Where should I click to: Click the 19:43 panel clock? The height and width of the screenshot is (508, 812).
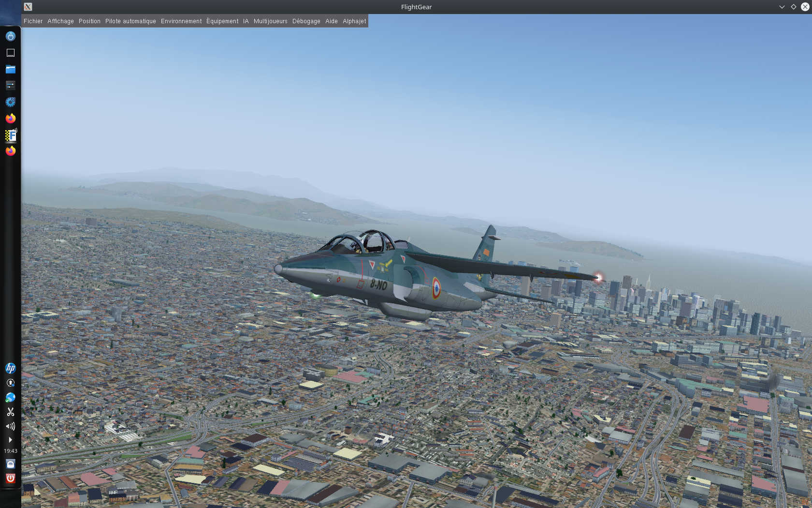point(11,451)
